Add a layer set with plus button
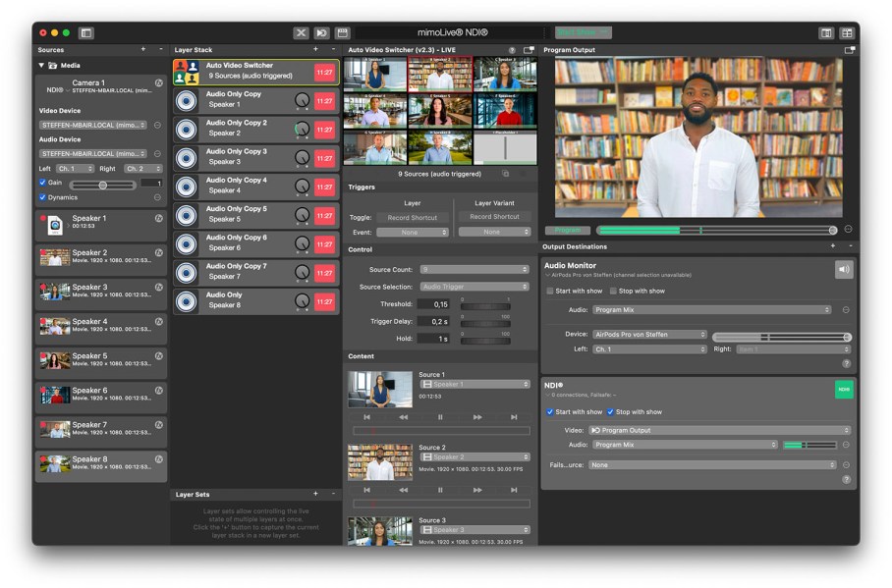892x588 pixels. [315, 494]
